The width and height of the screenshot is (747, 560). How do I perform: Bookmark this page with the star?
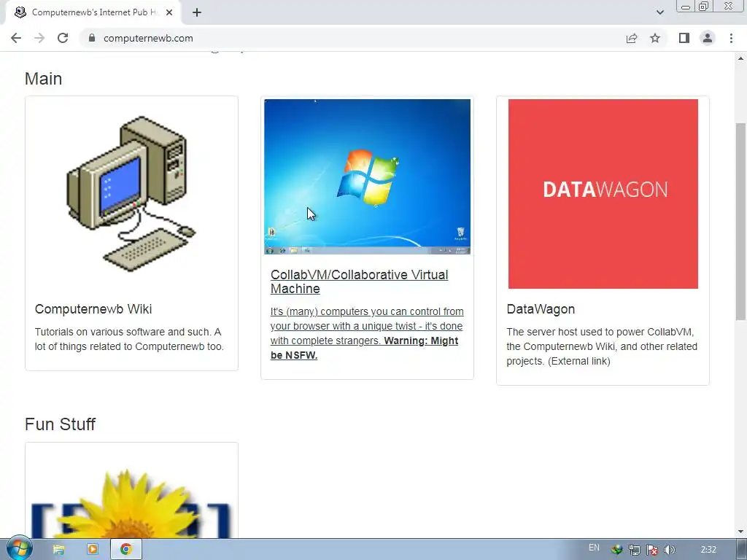(x=655, y=38)
